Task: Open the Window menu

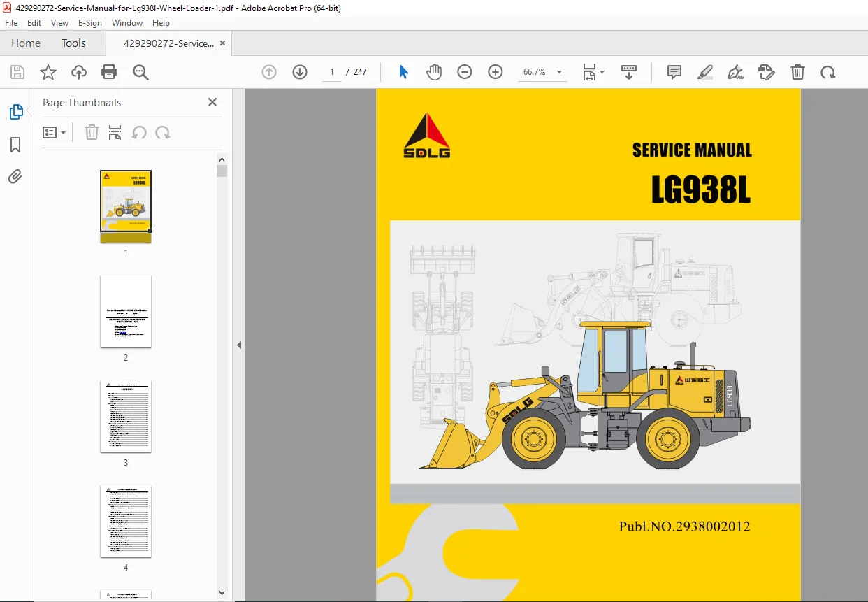Action: (x=127, y=23)
